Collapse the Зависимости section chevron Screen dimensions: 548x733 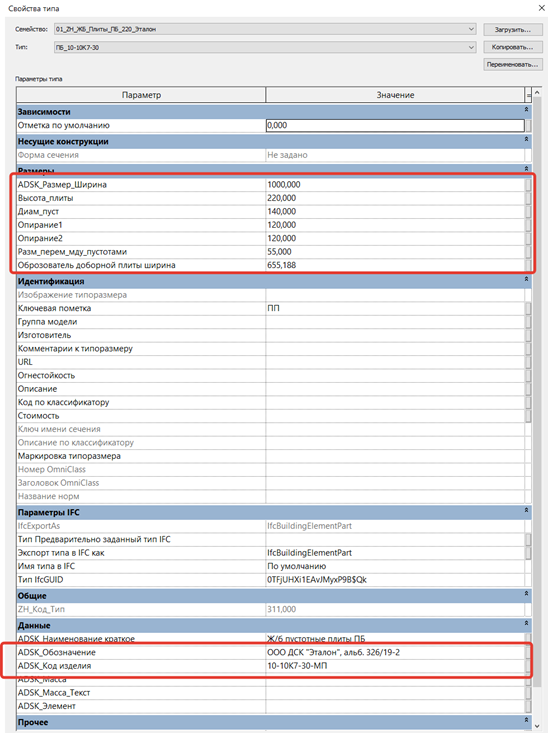coord(526,110)
